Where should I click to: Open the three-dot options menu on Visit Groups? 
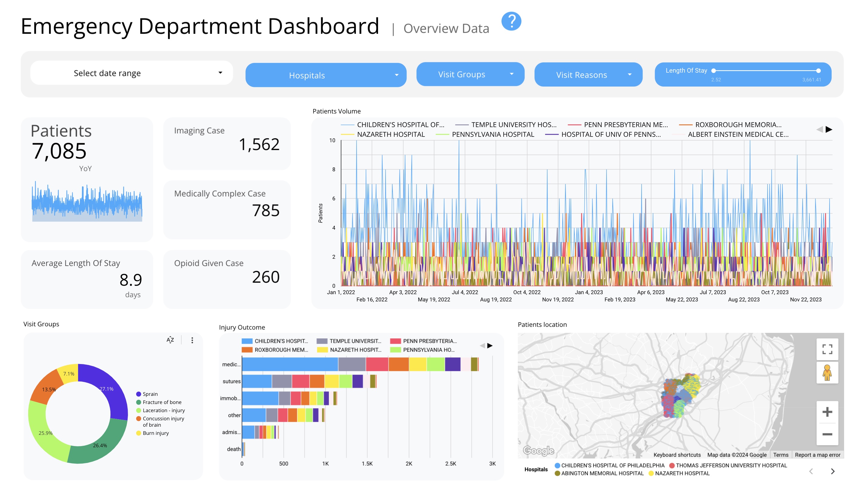pos(192,340)
